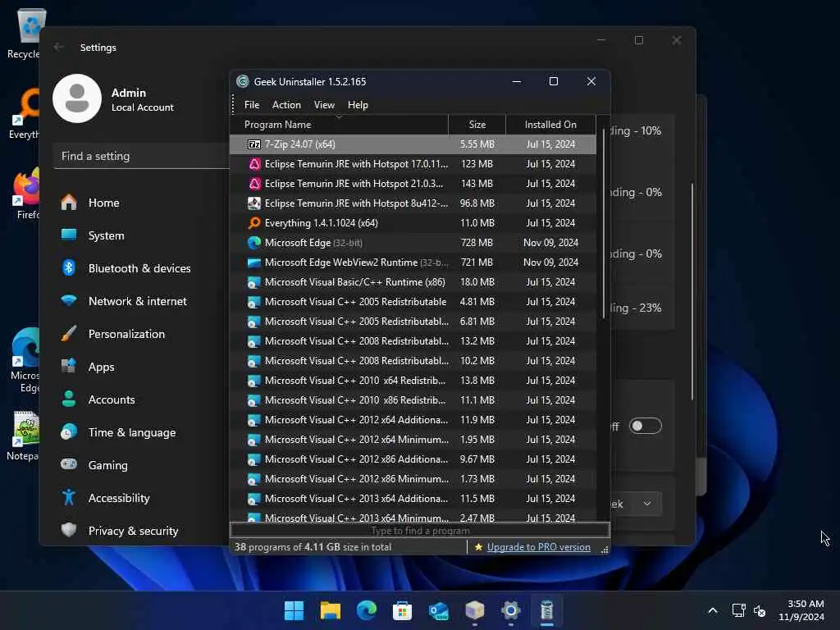Viewport: 840px width, 630px height.
Task: Sort list by Size column header
Action: click(477, 125)
